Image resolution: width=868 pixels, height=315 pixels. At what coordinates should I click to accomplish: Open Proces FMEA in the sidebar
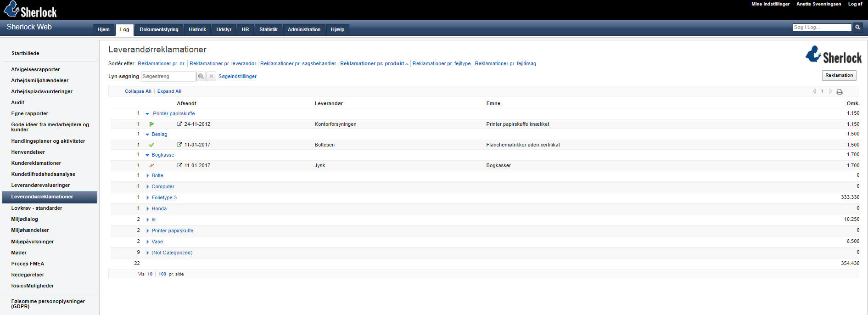28,264
